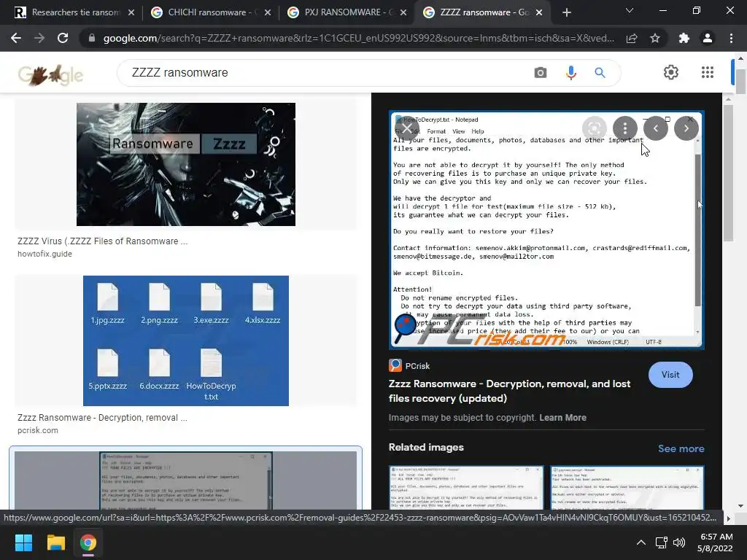Click the address bar URL
Image resolution: width=747 pixels, height=560 pixels.
pyautogui.click(x=359, y=38)
